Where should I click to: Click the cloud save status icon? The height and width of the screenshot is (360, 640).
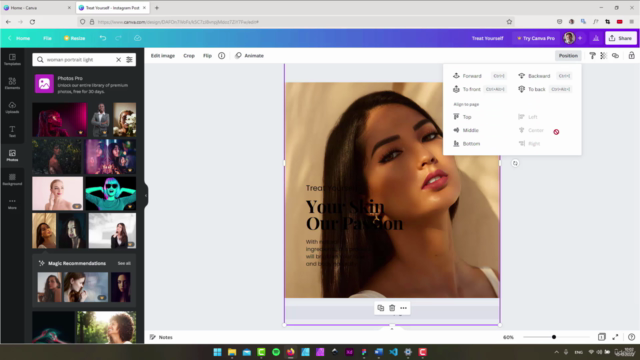(x=138, y=38)
